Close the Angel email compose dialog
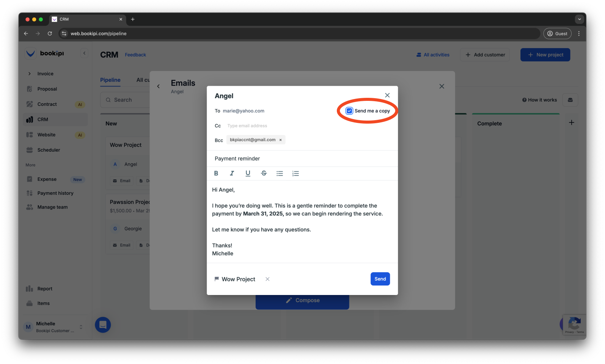This screenshot has width=605, height=364. coord(387,95)
